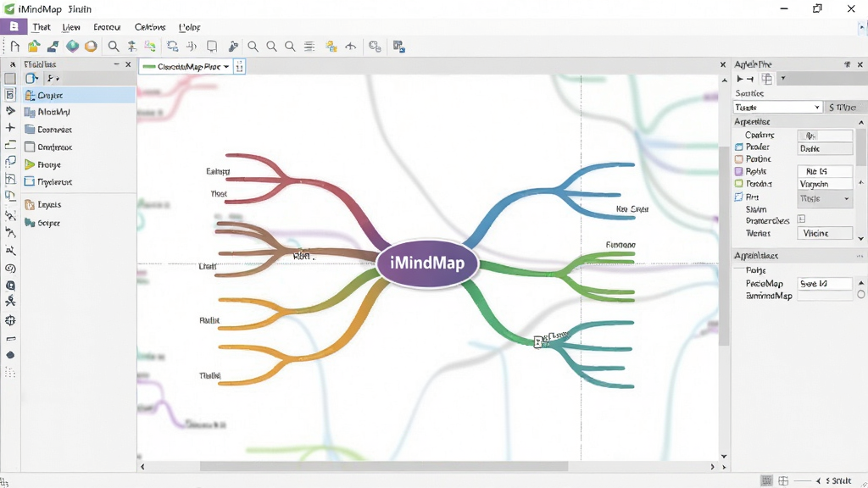Click the empty square outline toolbar icon
The width and height of the screenshot is (868, 488).
pos(211,47)
